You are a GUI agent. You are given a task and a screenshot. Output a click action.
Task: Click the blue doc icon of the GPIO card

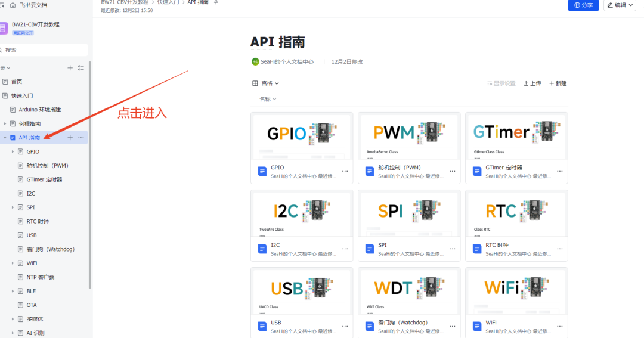[x=262, y=171]
